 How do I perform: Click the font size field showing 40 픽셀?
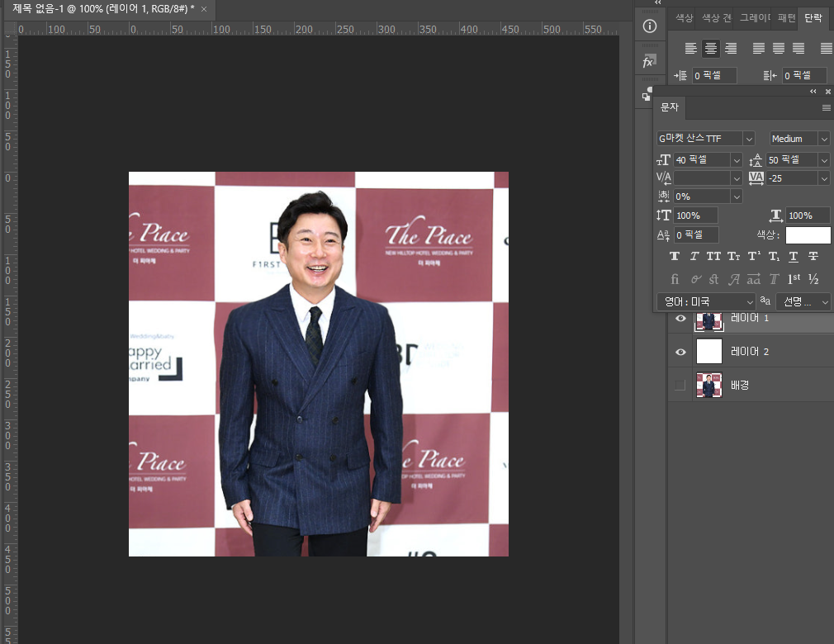coord(702,159)
